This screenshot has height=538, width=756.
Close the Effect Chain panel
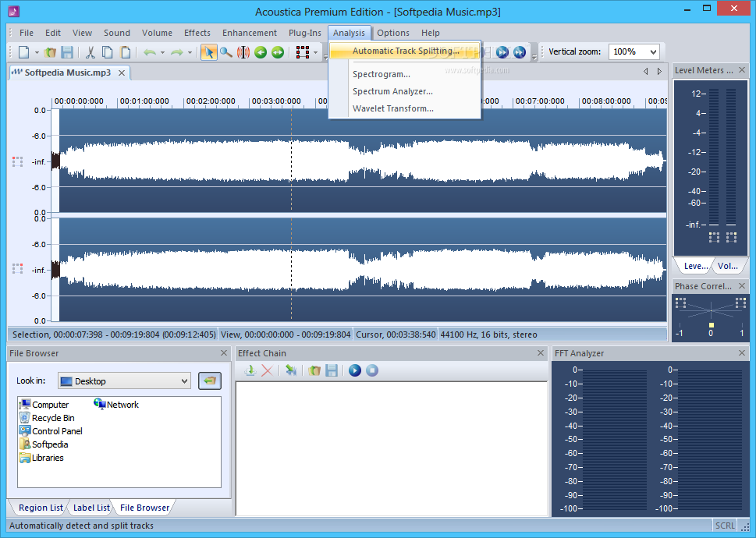[x=541, y=353]
